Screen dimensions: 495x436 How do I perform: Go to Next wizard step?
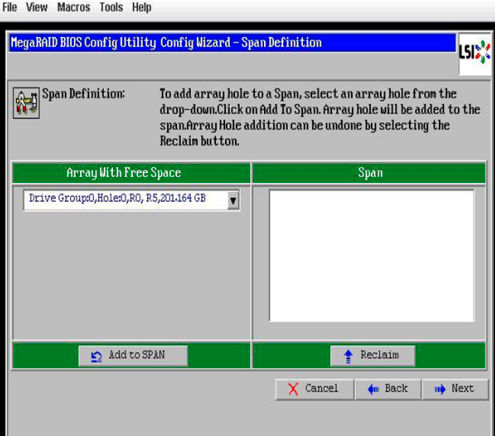tap(455, 389)
